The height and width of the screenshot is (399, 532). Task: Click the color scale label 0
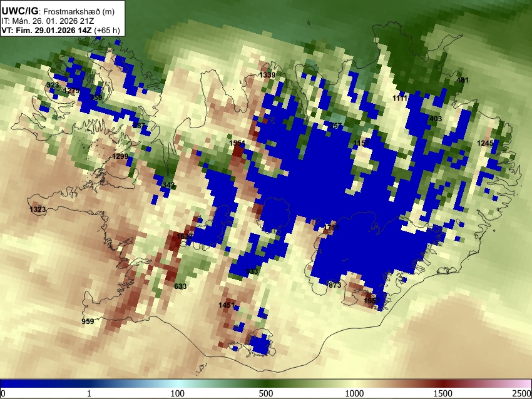[x=3, y=393]
